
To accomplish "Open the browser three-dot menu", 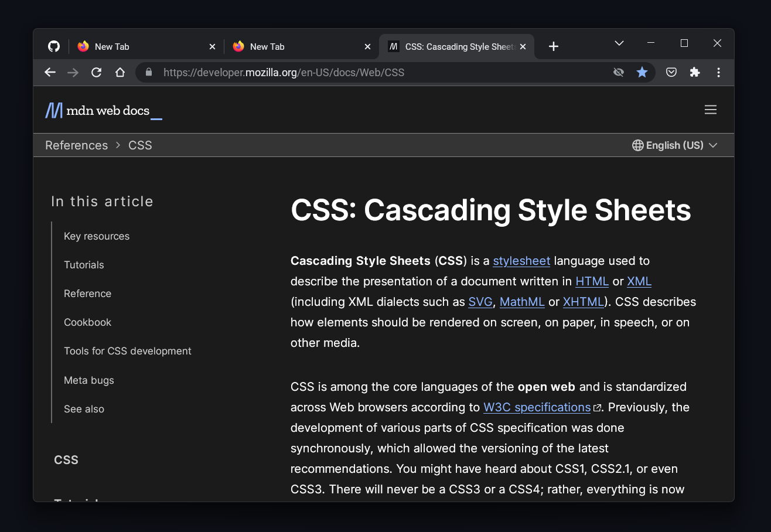I will point(719,72).
